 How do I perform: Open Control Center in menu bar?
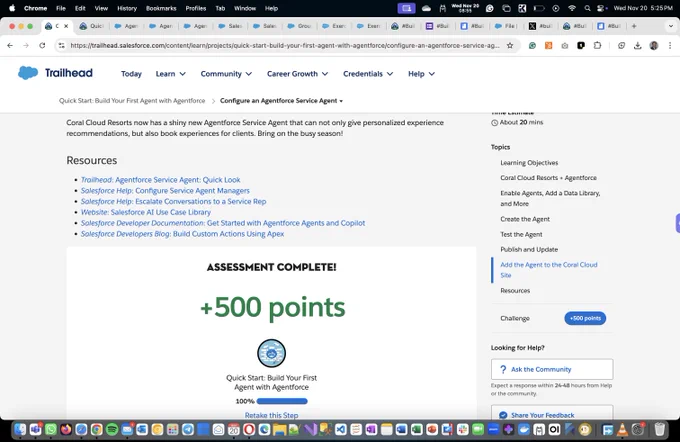point(602,8)
